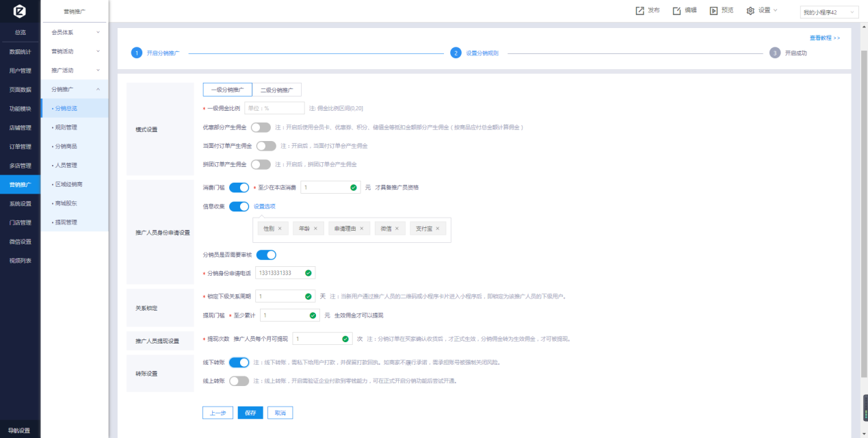
Task: Collapse the 分销推广 sidebar group
Action: pos(75,89)
